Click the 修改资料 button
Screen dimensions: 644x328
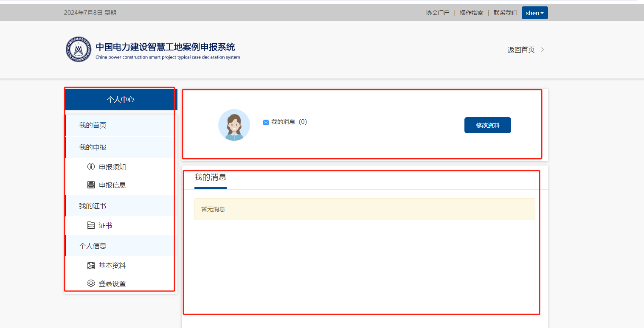487,125
